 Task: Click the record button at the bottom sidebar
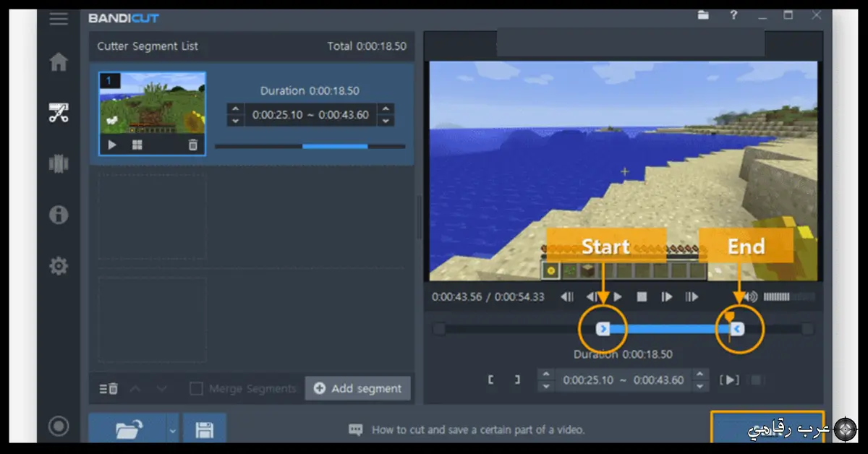pyautogui.click(x=59, y=426)
